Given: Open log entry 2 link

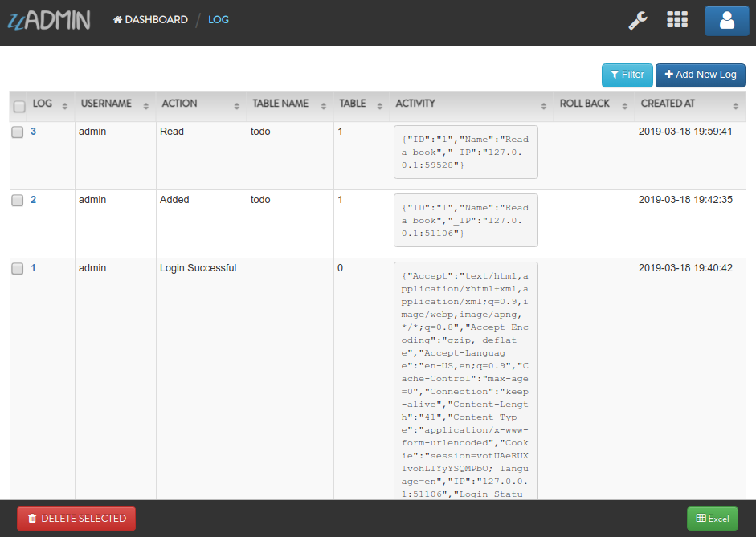Looking at the screenshot, I should coord(33,200).
